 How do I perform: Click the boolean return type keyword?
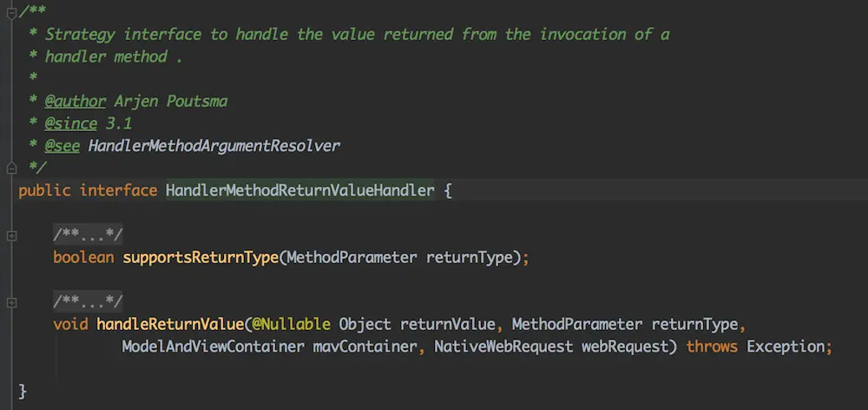[x=83, y=258]
